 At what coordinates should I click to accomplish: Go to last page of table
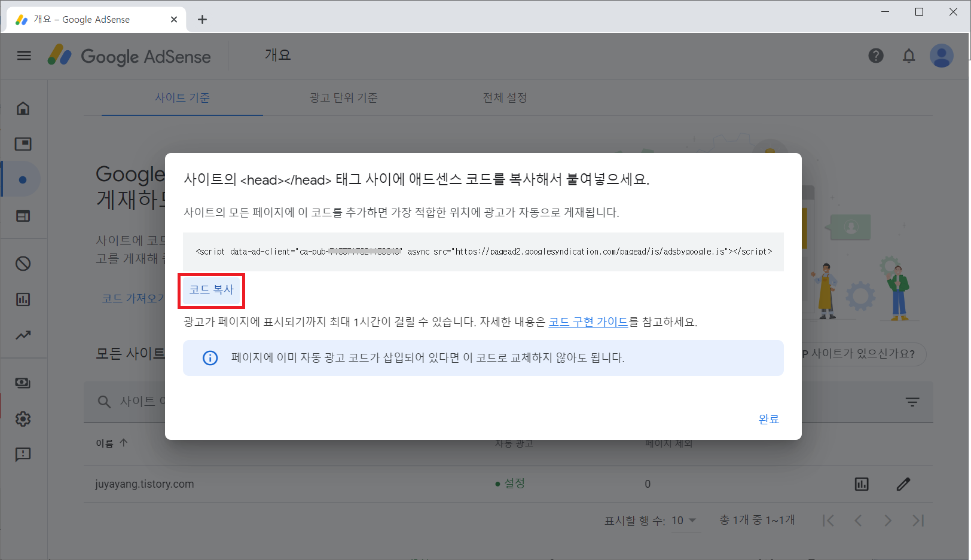tap(918, 521)
